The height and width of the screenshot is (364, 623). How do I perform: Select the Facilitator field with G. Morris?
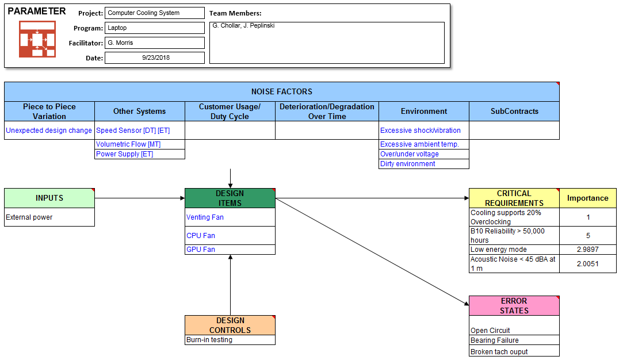(154, 43)
